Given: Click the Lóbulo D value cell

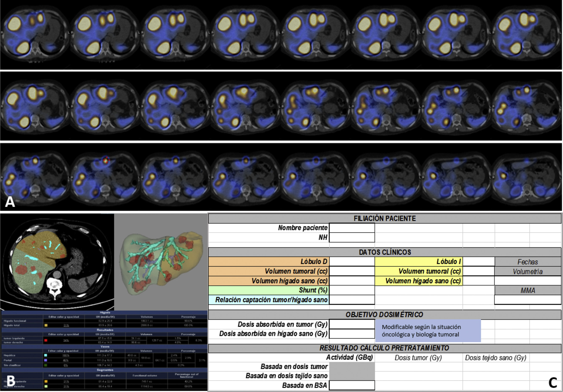Looking at the screenshot, I should pos(352,262).
